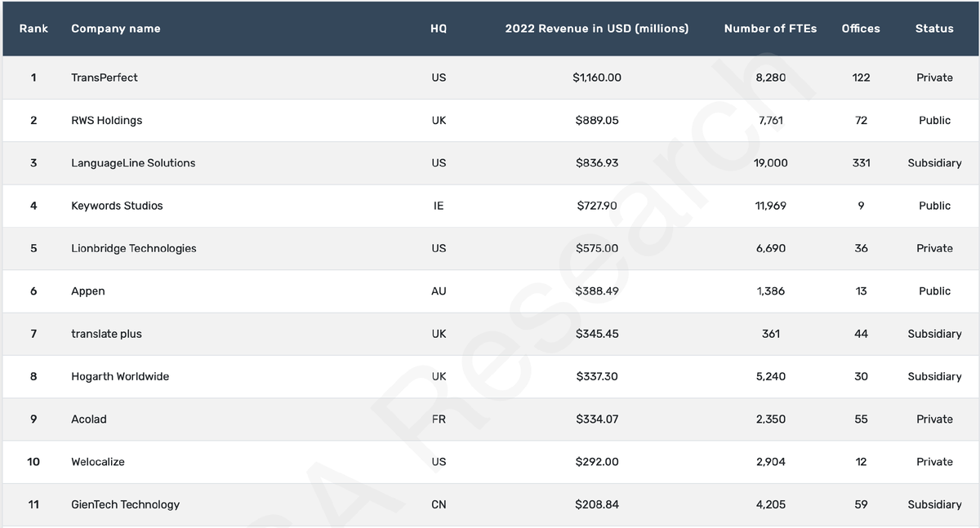
Task: Select the Keywords Studios cell
Action: [117, 206]
